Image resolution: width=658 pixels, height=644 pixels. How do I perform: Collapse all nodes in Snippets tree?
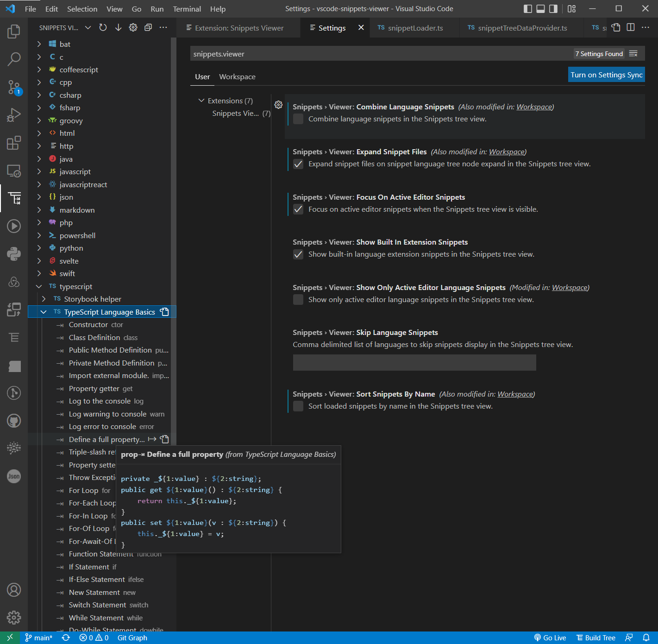coord(148,28)
